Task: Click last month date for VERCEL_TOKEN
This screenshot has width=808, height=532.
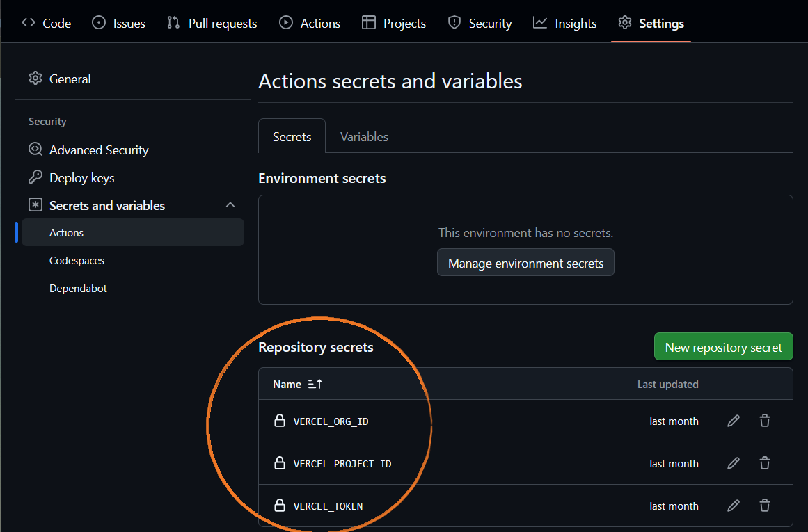Action: tap(674, 506)
